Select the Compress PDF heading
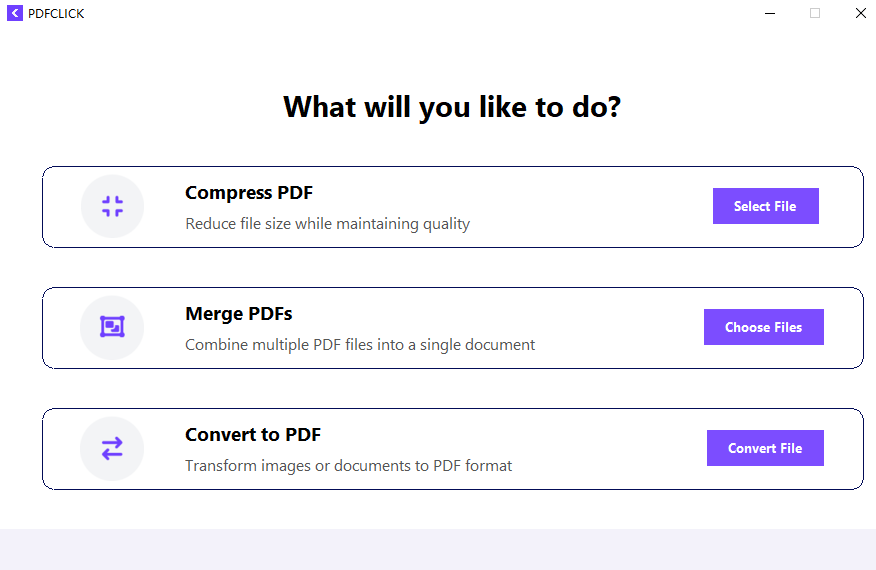 (249, 193)
